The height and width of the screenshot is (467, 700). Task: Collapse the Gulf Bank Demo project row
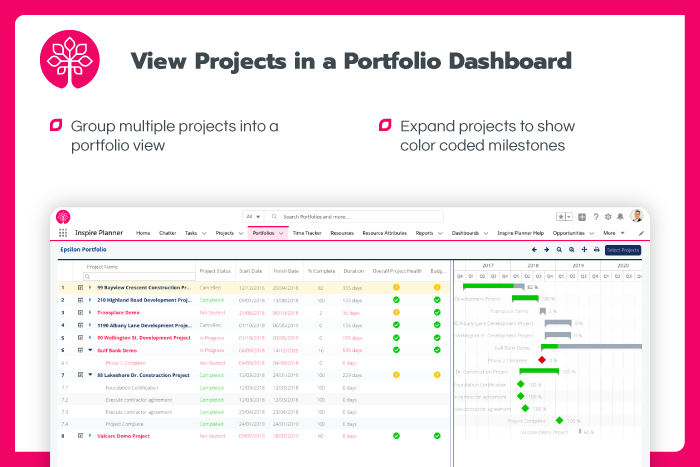(x=90, y=350)
